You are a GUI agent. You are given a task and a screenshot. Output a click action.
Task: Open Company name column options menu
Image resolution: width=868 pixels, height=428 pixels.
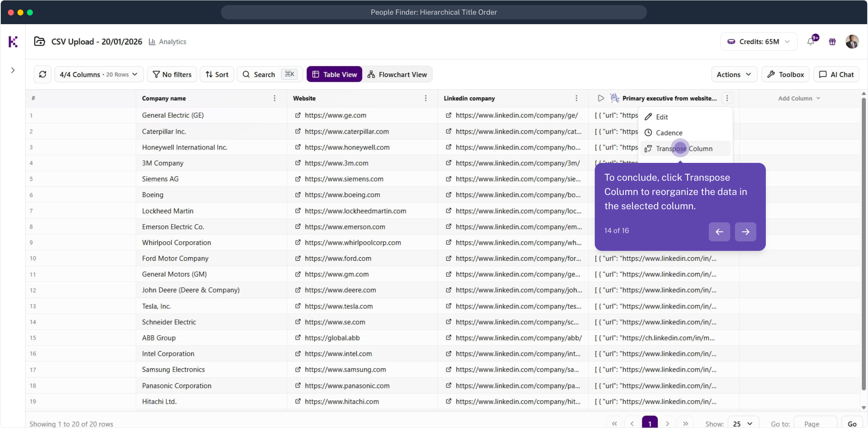point(274,98)
